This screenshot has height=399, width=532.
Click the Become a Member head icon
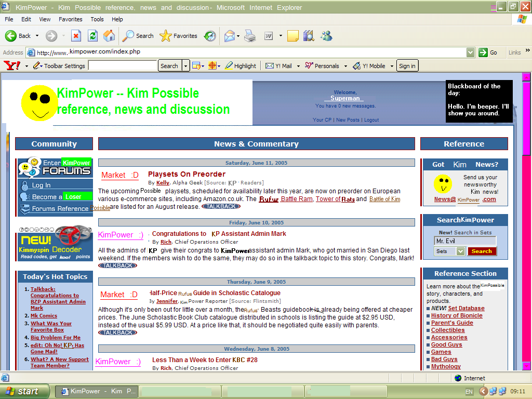25,196
